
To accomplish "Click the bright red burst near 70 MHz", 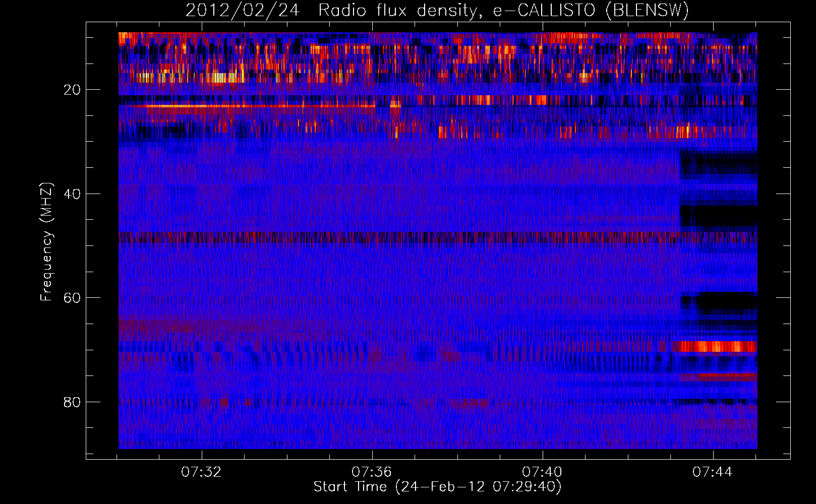I will (x=718, y=347).
